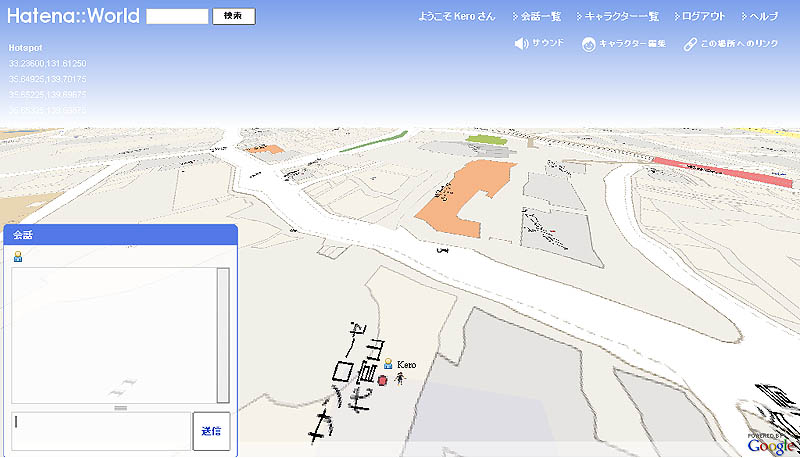Click the 会話 chat panel header
Image resolution: width=800 pixels, height=458 pixels.
[x=120, y=235]
